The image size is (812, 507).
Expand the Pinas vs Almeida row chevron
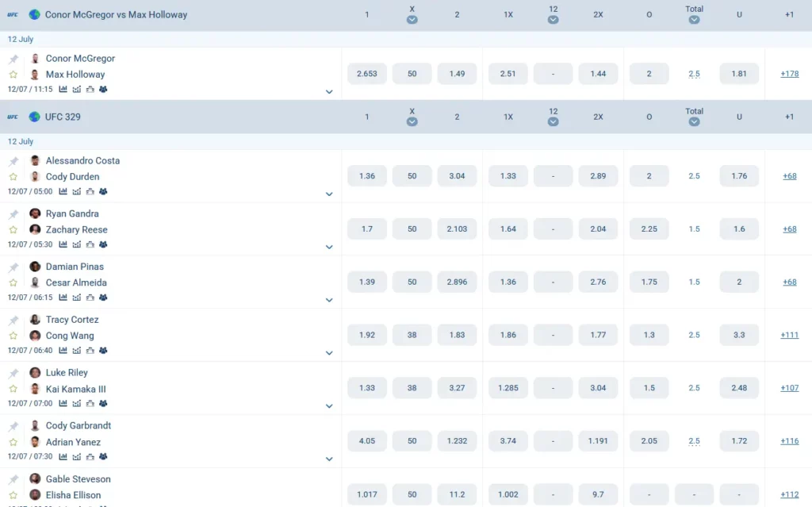(x=329, y=300)
